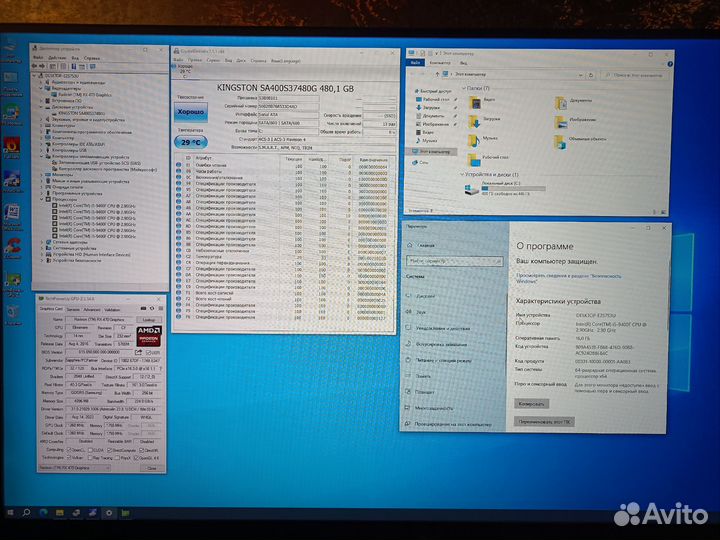Open the Рабочий стол folder in Explorer main pane
The width and height of the screenshot is (720, 540).
click(x=473, y=159)
